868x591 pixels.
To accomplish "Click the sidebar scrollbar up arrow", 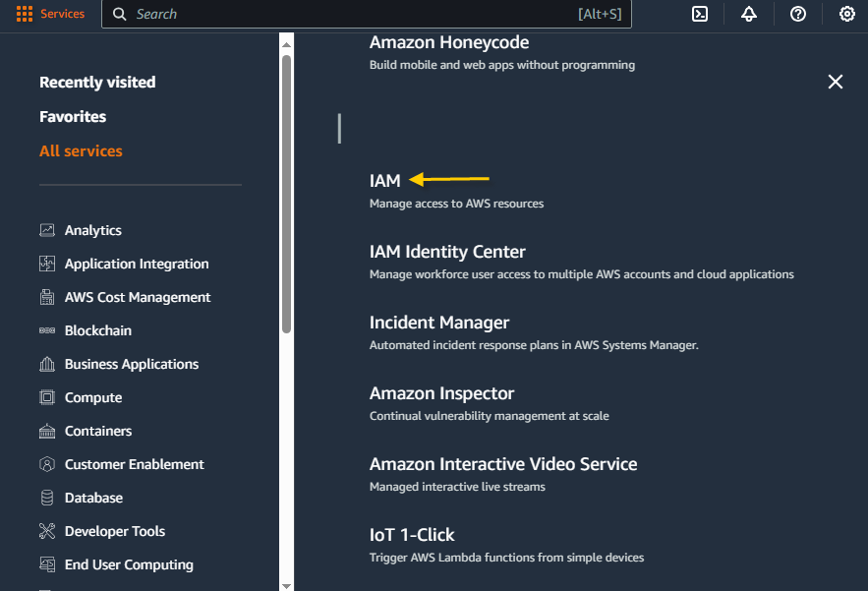I will pos(286,45).
